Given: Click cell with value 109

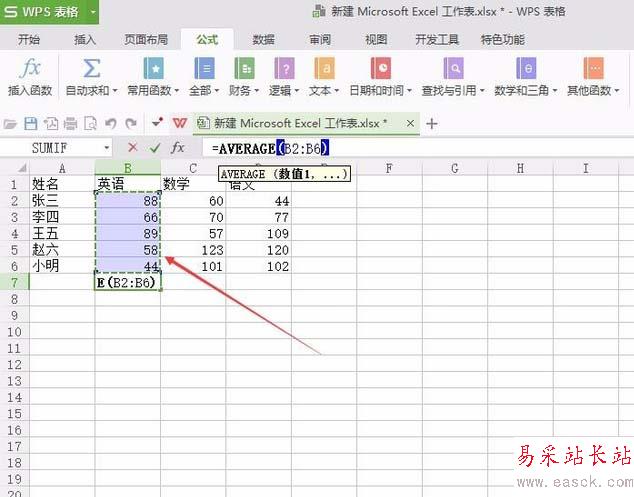Looking at the screenshot, I should tap(259, 233).
